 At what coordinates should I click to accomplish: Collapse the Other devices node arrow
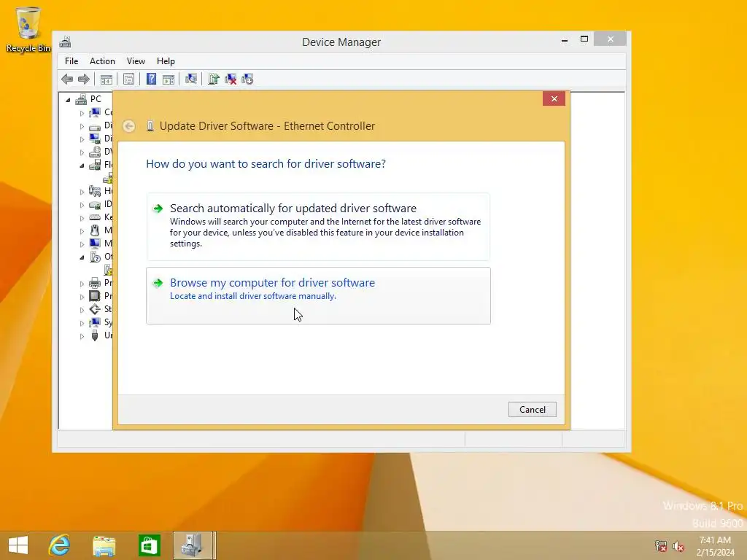[x=82, y=257]
